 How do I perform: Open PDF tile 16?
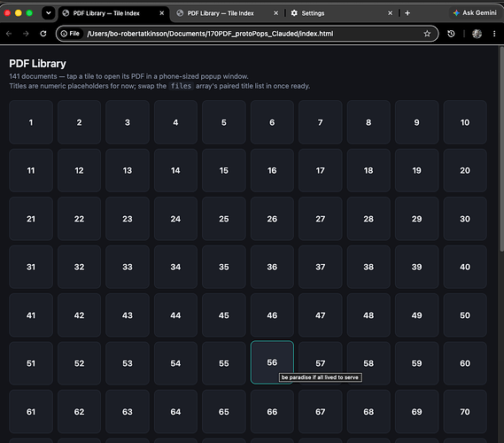coord(272,170)
